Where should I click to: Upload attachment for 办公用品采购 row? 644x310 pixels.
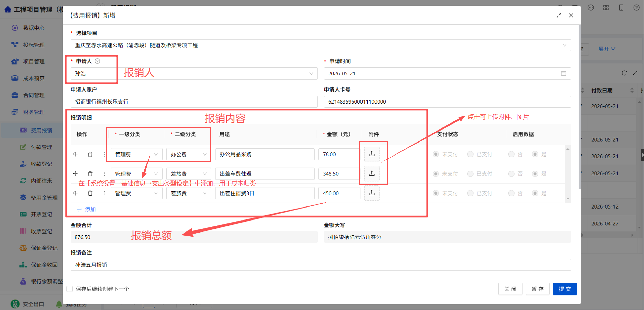[x=372, y=154]
